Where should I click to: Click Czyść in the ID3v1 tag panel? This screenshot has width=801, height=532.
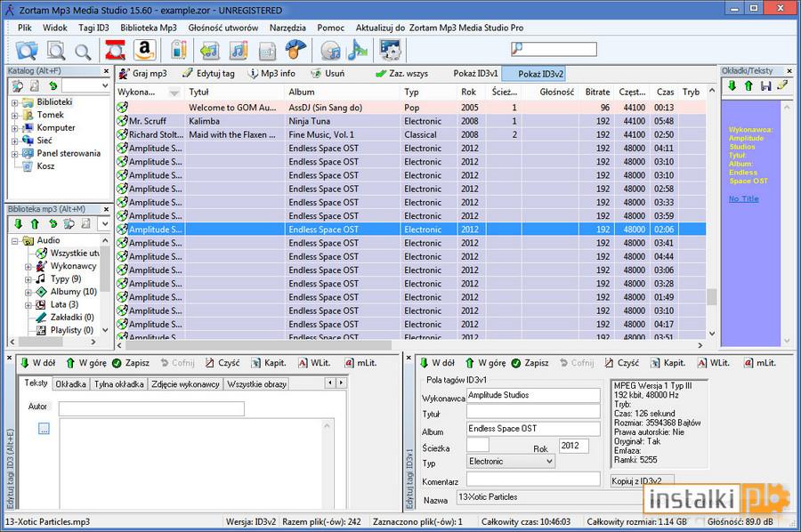[622, 363]
